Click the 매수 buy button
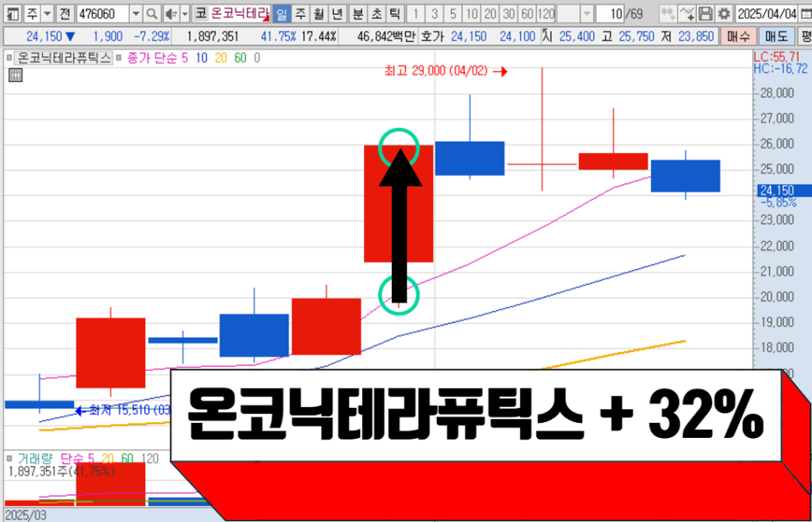Image resolution: width=812 pixels, height=522 pixels. point(738,36)
